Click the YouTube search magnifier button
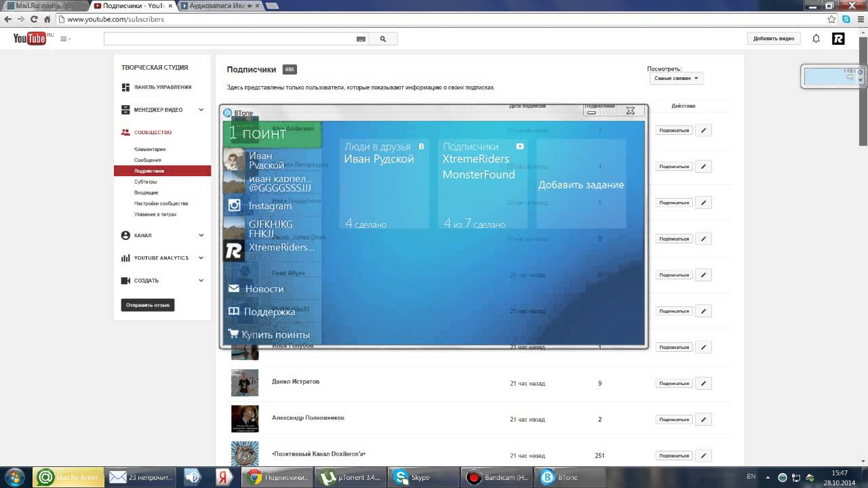 click(382, 39)
